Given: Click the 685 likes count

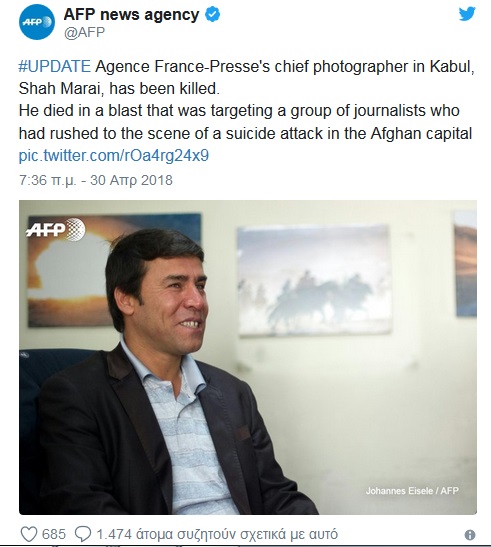Looking at the screenshot, I should coord(53,534).
